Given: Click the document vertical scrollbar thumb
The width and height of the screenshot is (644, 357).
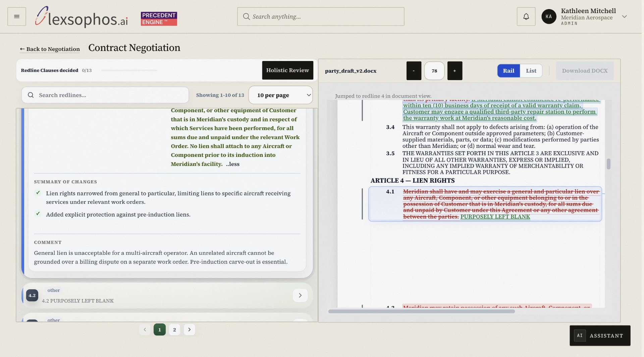Looking at the screenshot, I should tap(608, 164).
